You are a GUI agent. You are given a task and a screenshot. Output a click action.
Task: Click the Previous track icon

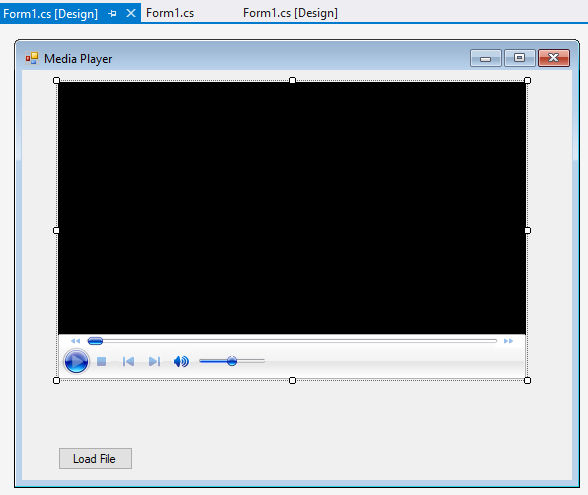[x=128, y=362]
